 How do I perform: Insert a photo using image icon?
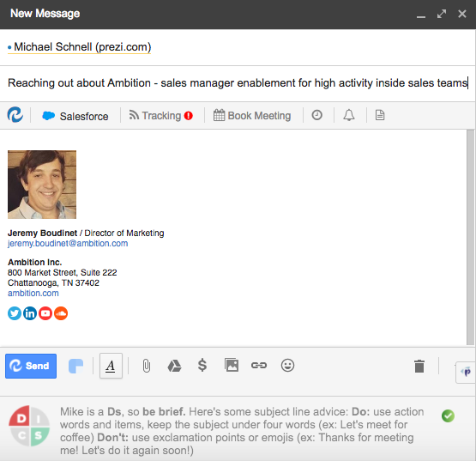pyautogui.click(x=232, y=365)
